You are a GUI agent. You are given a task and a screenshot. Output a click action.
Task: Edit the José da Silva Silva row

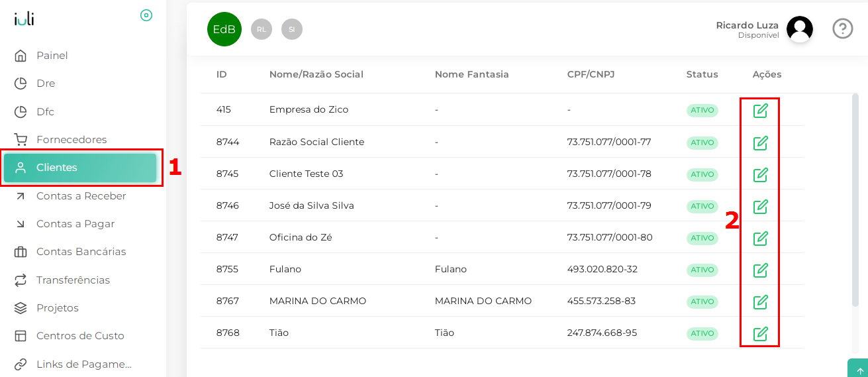click(x=760, y=206)
